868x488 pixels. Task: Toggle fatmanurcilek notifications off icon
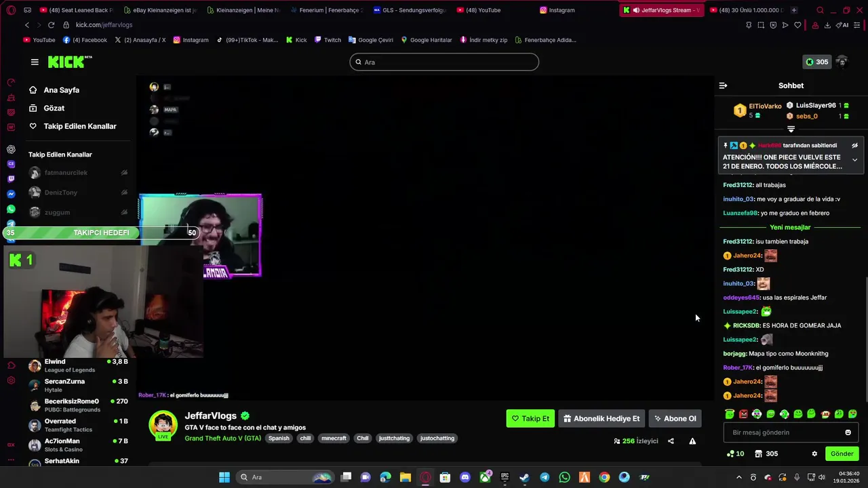tap(124, 173)
